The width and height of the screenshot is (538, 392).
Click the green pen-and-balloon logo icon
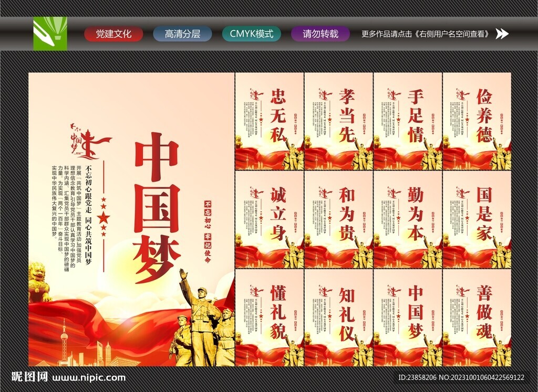50,34
